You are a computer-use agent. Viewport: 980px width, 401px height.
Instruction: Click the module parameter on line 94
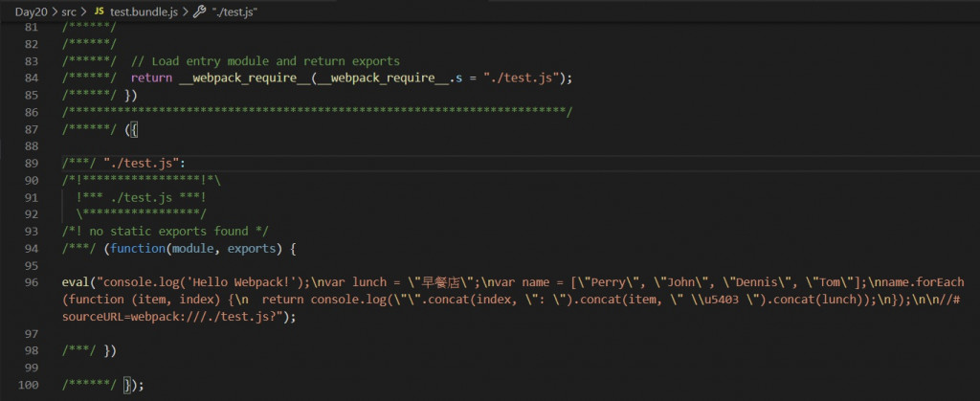[x=193, y=249]
